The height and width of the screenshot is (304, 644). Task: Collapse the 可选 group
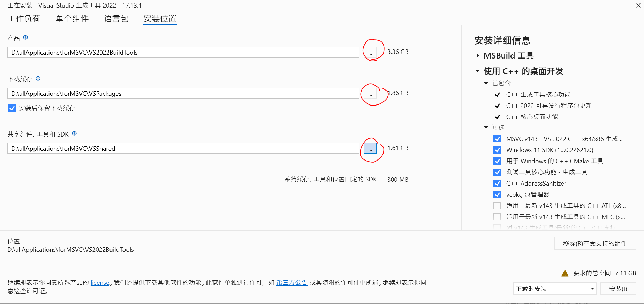(x=486, y=127)
